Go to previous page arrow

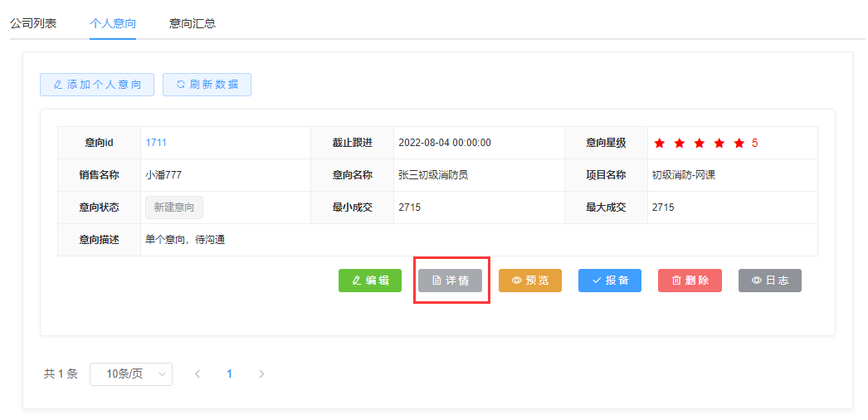(197, 374)
